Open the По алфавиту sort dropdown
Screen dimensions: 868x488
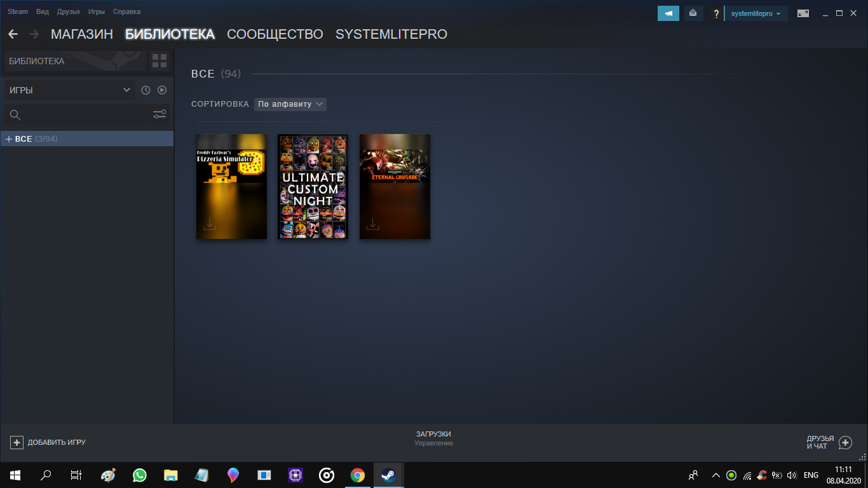pos(290,104)
